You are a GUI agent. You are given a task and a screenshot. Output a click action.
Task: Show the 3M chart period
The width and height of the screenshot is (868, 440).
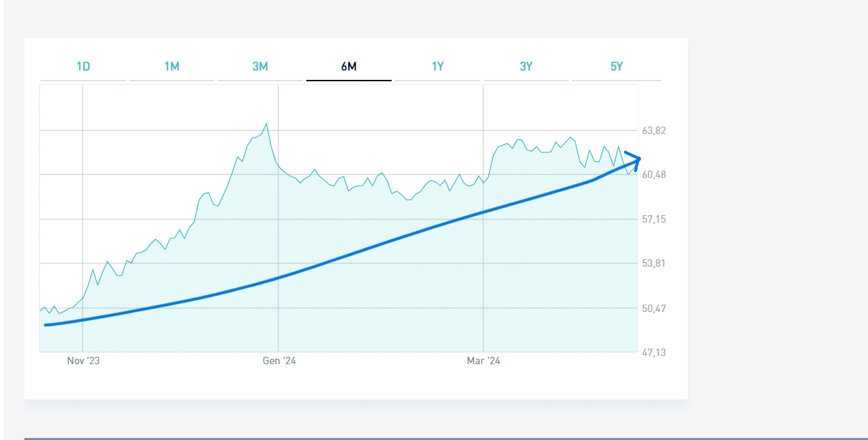pyautogui.click(x=260, y=66)
